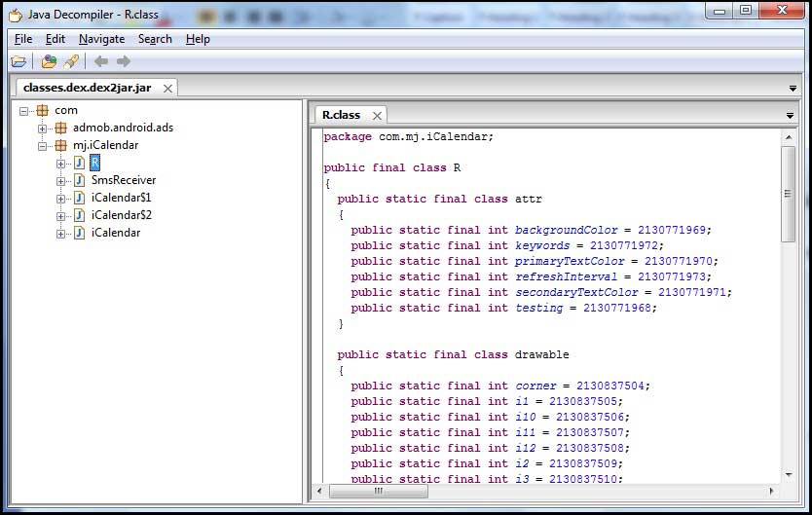The width and height of the screenshot is (812, 515).
Task: Expand the admob.android.ads package node
Action: pos(43,128)
